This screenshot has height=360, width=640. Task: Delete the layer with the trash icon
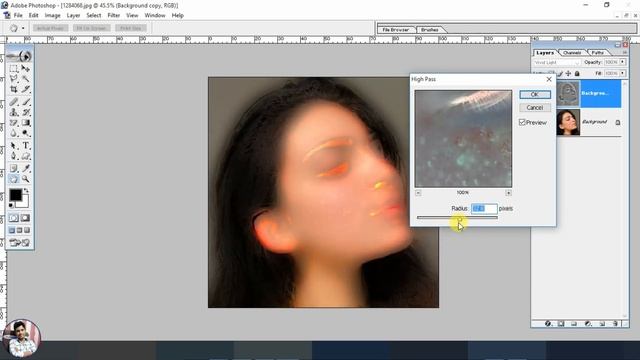tap(616, 324)
